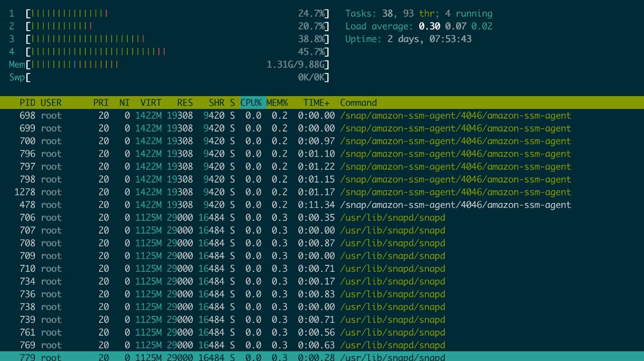Sort by the VIRT column header
The width and height of the screenshot is (644, 361).
pyautogui.click(x=151, y=103)
